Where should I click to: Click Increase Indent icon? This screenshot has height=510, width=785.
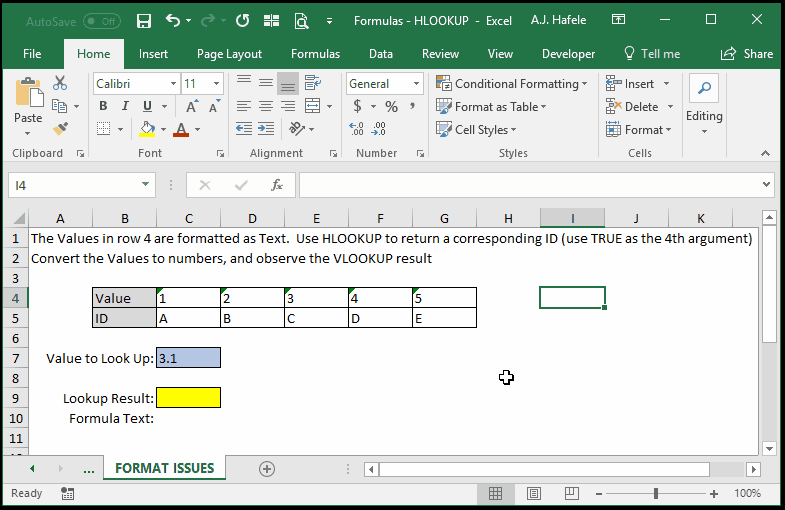point(266,129)
